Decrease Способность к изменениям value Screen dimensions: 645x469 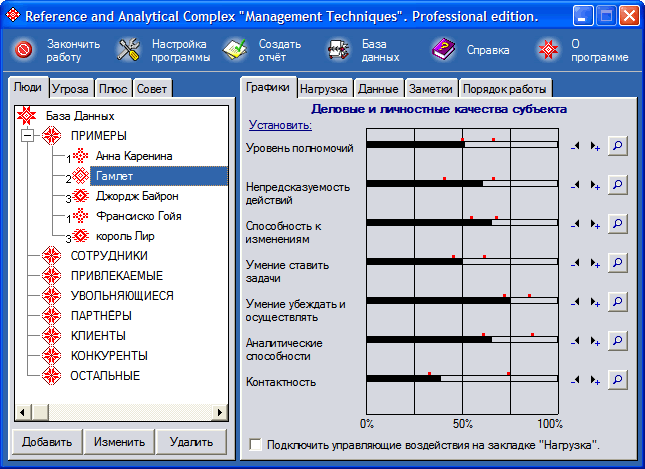point(575,224)
